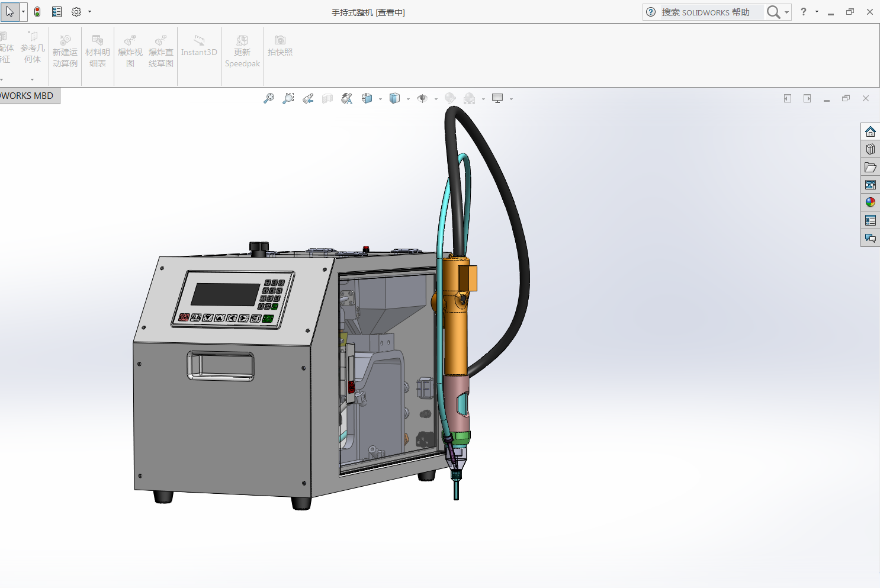Click the Zoom to Fit magnifier icon
This screenshot has width=880, height=588.
coord(269,98)
